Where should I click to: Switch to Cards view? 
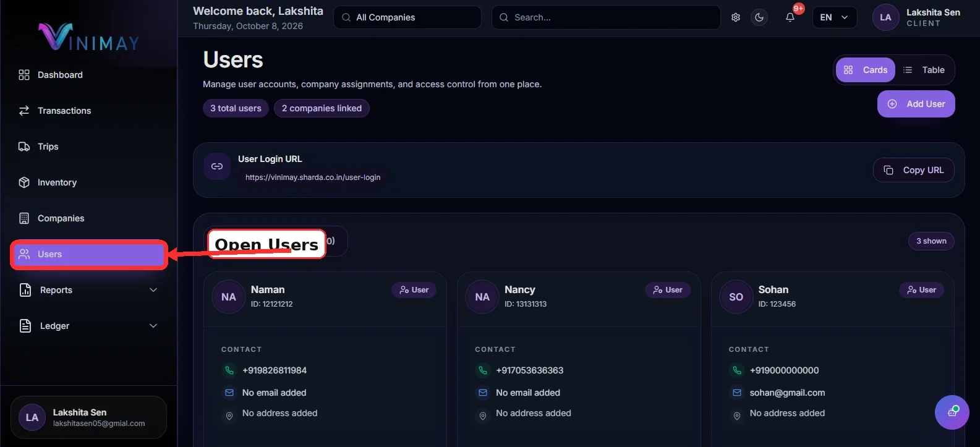pyautogui.click(x=866, y=70)
